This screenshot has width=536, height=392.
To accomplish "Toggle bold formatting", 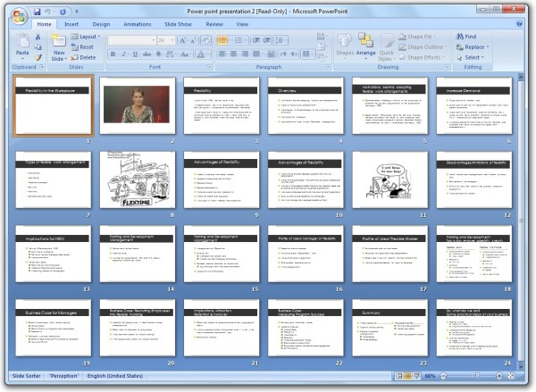I will (x=113, y=54).
